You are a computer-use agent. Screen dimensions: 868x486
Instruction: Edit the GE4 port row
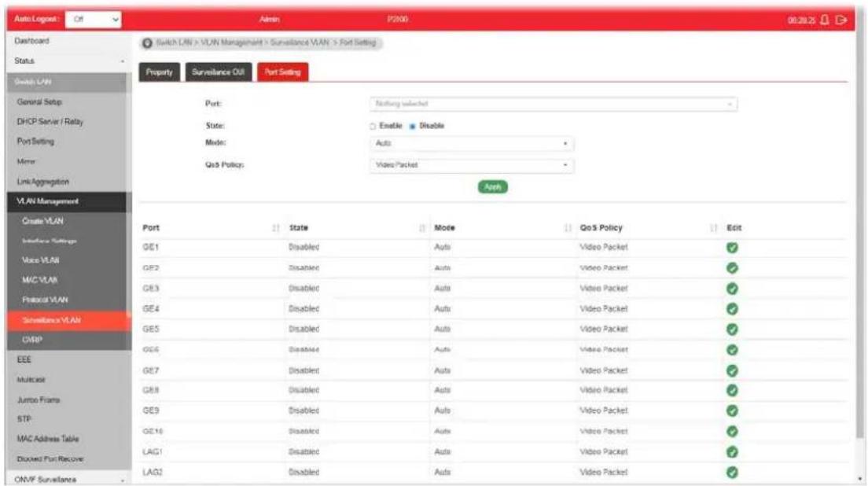click(732, 309)
